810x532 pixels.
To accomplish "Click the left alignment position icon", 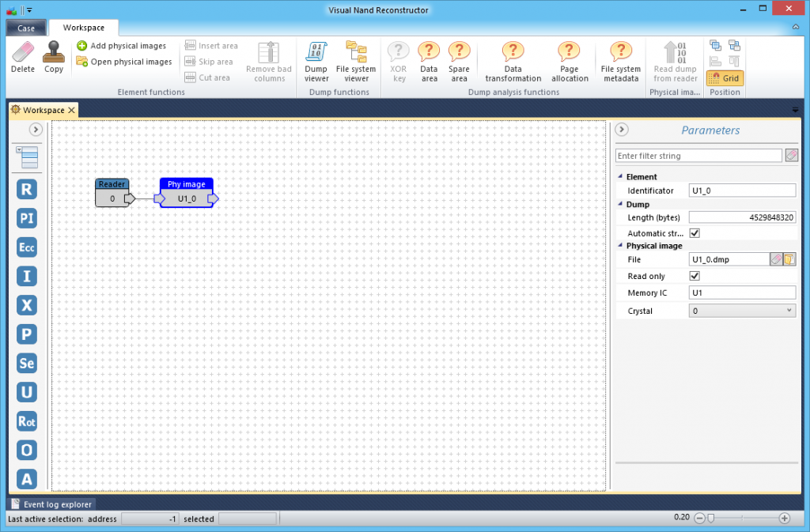I will pos(715,62).
